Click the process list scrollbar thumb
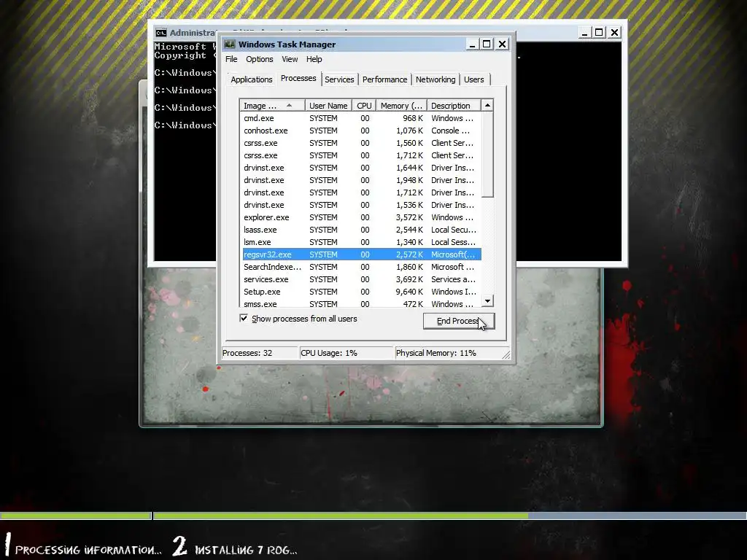Image resolution: width=747 pixels, height=560 pixels. click(x=487, y=155)
